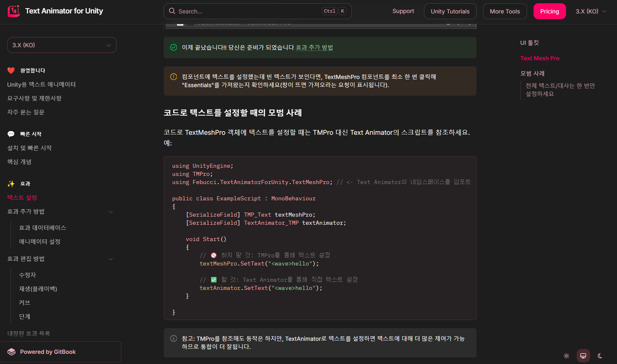This screenshot has height=364, width=617.
Task: Open 효과 데이터베이스 sub-page
Action: 43,228
